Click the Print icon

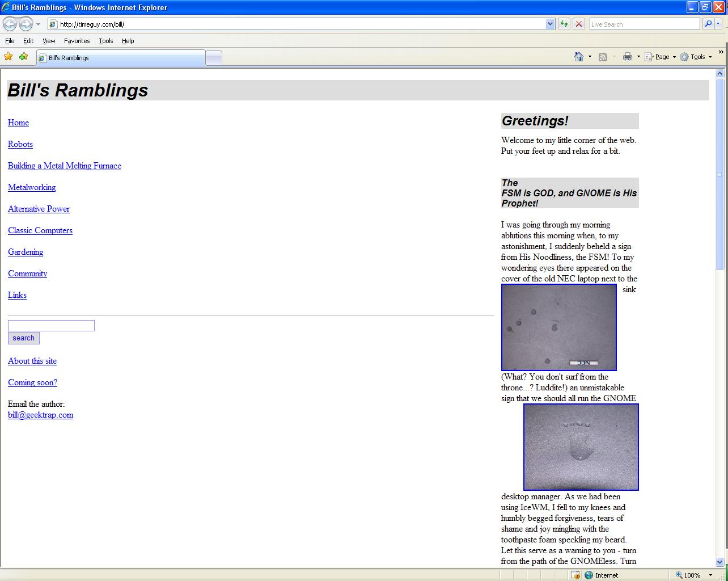[628, 57]
